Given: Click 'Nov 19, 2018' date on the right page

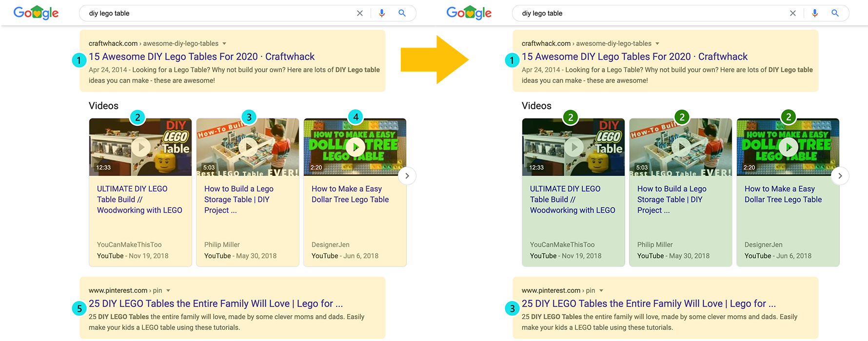Looking at the screenshot, I should (x=582, y=256).
